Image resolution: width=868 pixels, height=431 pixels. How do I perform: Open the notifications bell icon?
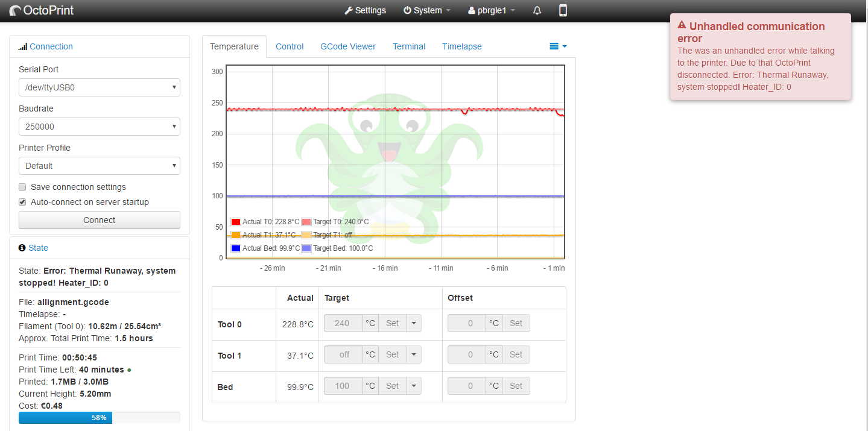tap(537, 11)
